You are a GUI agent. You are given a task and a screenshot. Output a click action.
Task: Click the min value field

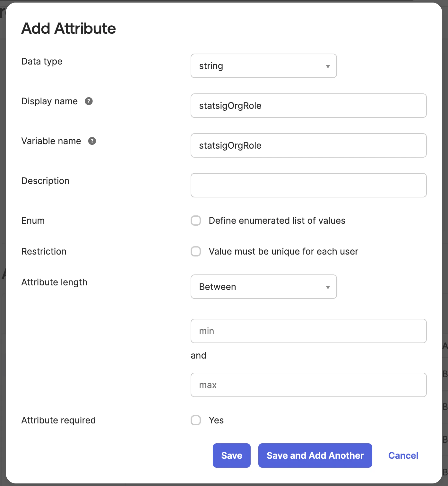click(x=308, y=331)
